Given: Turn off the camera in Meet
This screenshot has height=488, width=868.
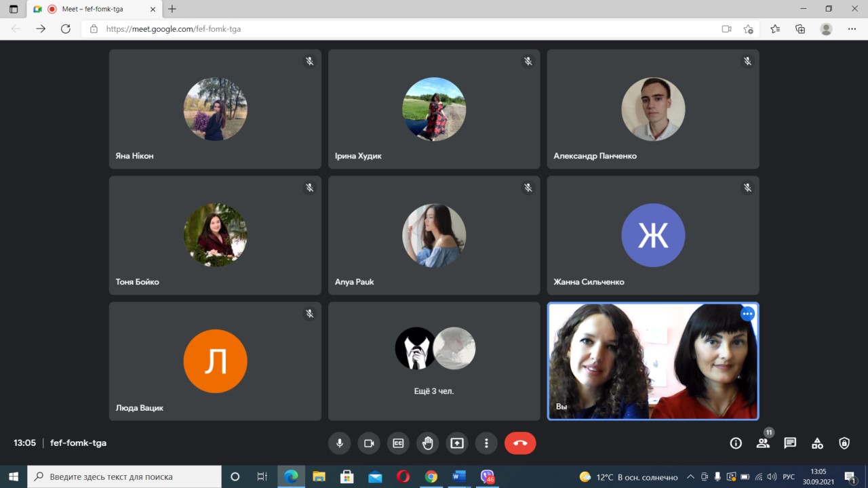Looking at the screenshot, I should pos(369,443).
